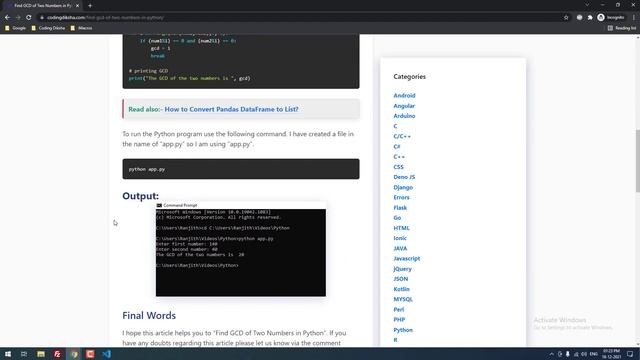The width and height of the screenshot is (640, 360).
Task: Open the Flask category
Action: [x=400, y=207]
